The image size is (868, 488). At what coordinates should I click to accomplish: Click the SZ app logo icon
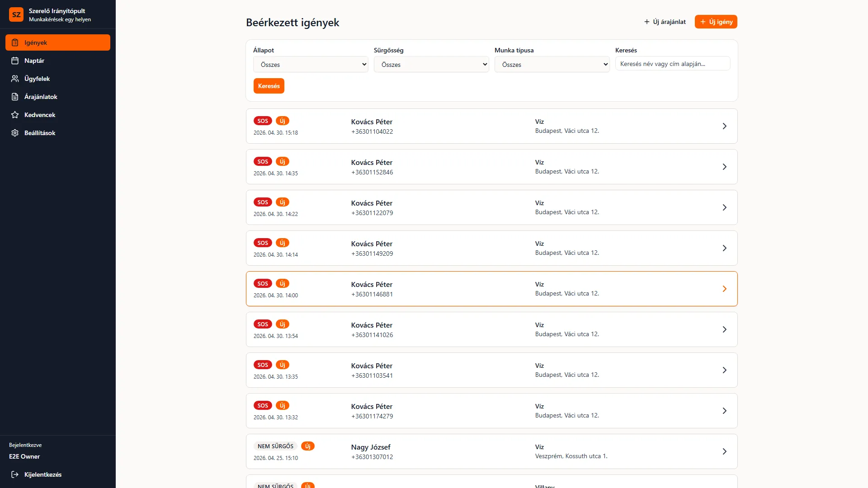click(x=16, y=14)
